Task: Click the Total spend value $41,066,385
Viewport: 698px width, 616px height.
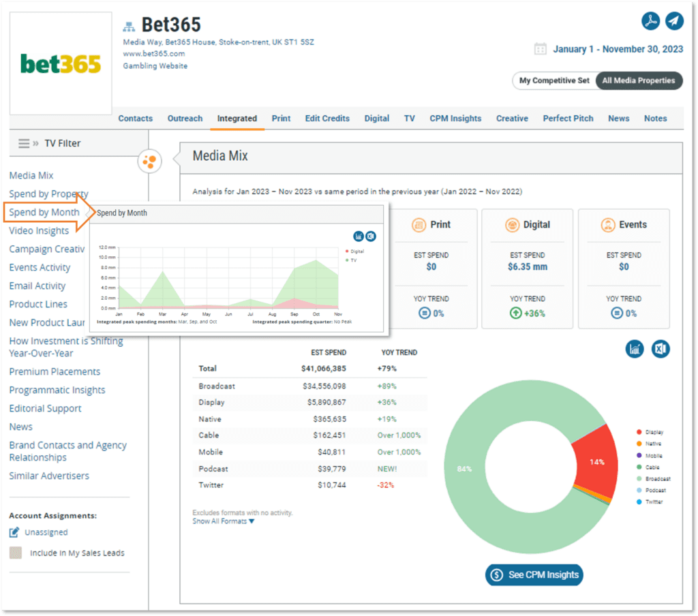Action: [x=324, y=369]
